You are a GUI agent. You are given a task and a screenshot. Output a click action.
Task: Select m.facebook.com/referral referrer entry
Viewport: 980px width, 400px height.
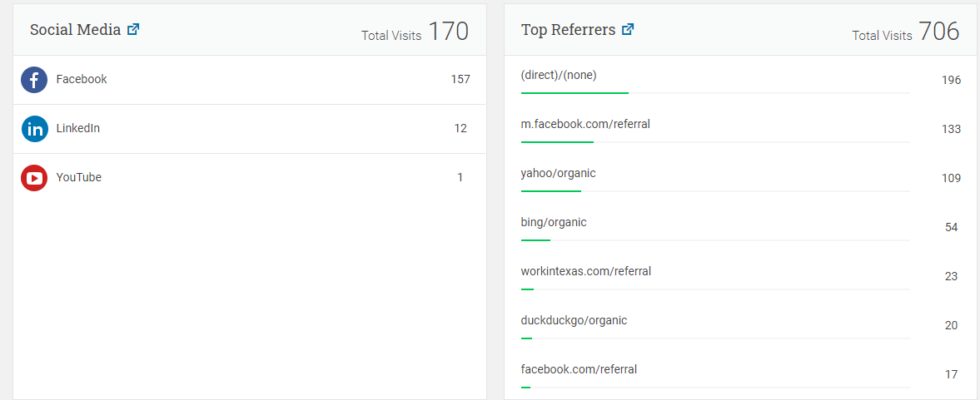(x=585, y=124)
